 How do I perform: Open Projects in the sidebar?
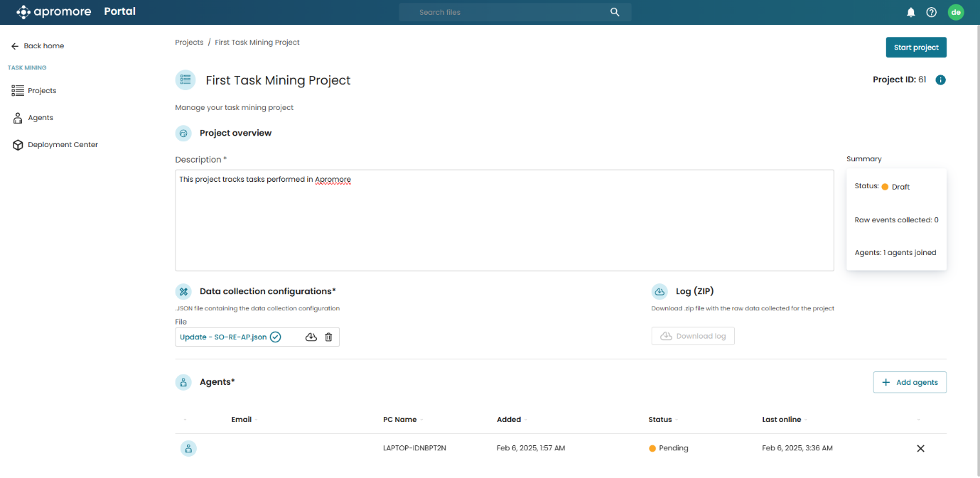pos(42,91)
